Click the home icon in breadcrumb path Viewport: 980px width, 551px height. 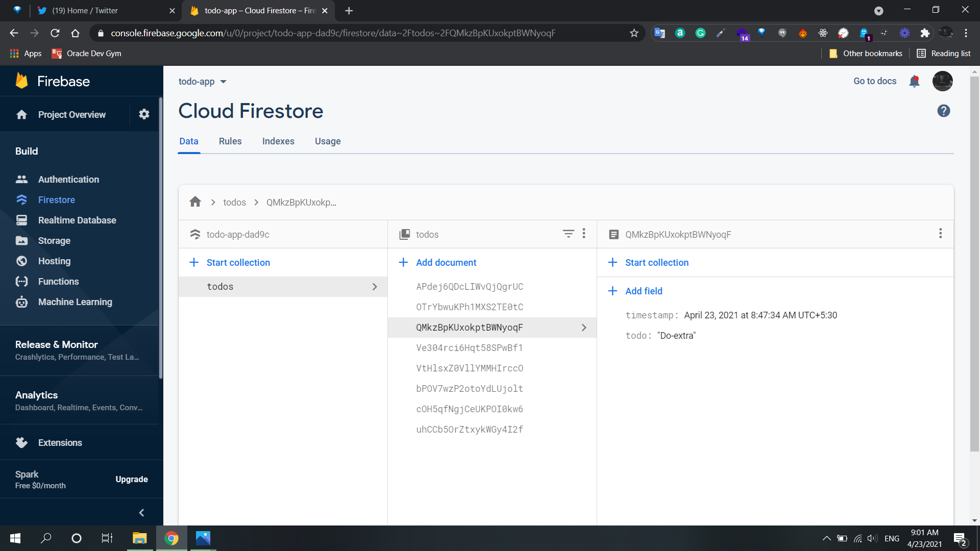coord(195,202)
